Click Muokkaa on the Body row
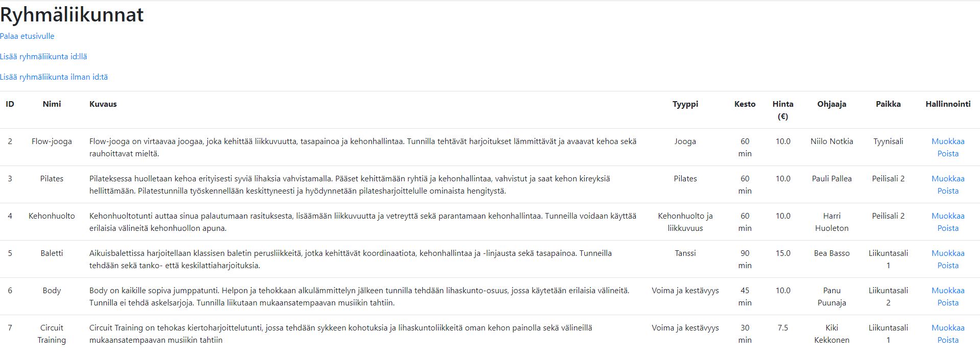This screenshot has width=980, height=355. click(x=948, y=290)
